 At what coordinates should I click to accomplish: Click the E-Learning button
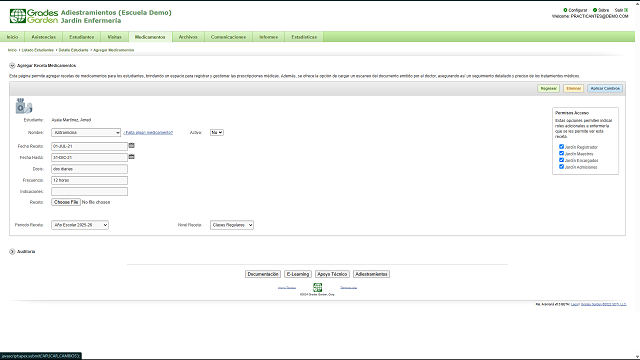tap(298, 274)
